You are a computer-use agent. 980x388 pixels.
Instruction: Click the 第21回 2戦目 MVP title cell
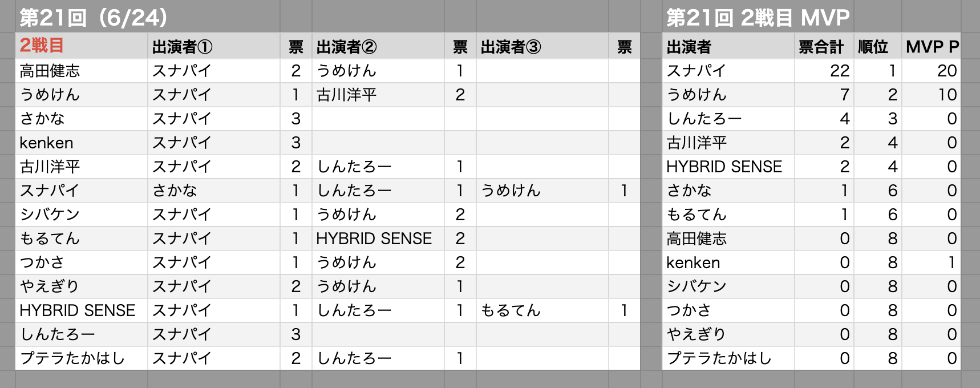click(x=758, y=17)
